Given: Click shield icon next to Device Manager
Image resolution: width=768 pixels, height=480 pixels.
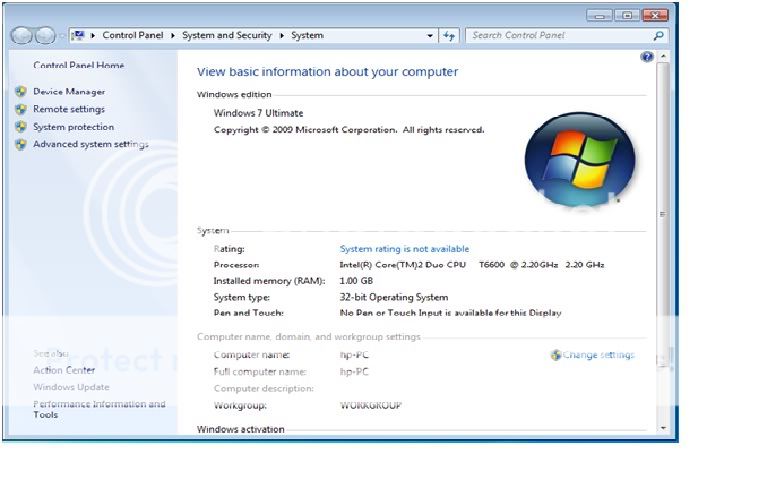Looking at the screenshot, I should click(21, 92).
